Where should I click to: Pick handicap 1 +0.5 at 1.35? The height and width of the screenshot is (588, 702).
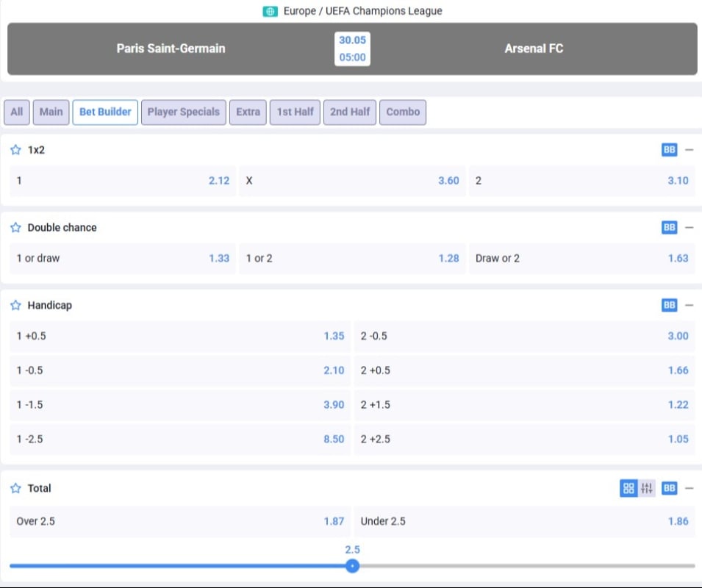180,336
